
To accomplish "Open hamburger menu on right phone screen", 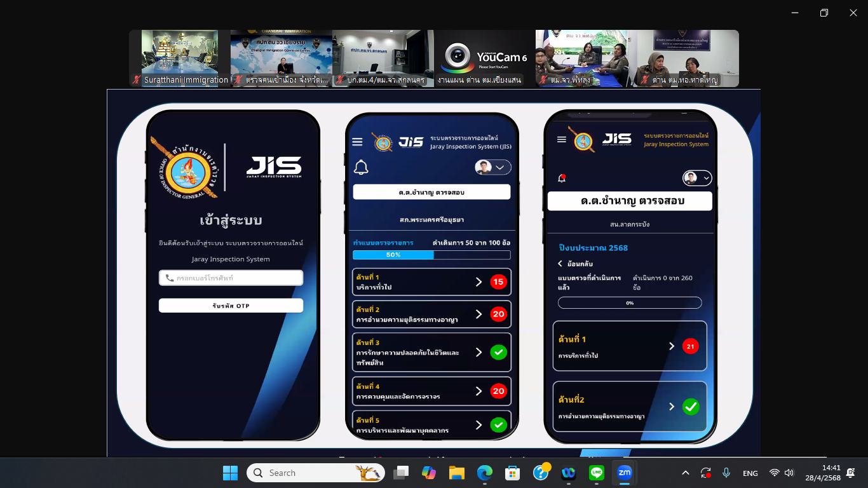I will [x=561, y=139].
